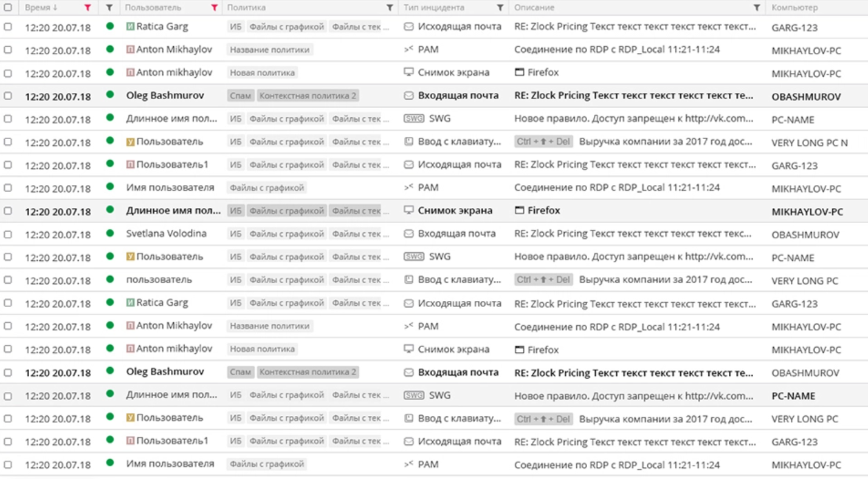
Task: Click the status dot in the VERY LONG PC N row
Action: 110,141
